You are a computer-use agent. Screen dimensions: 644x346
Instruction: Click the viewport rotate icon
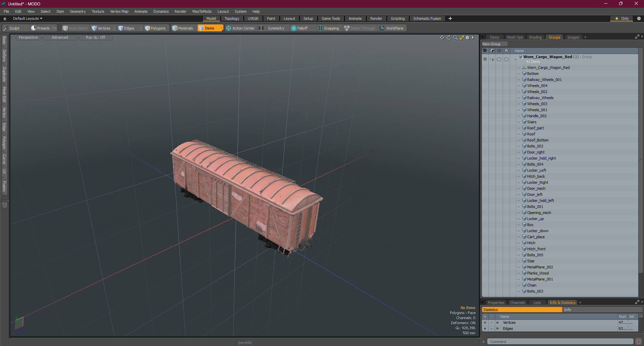pyautogui.click(x=449, y=38)
